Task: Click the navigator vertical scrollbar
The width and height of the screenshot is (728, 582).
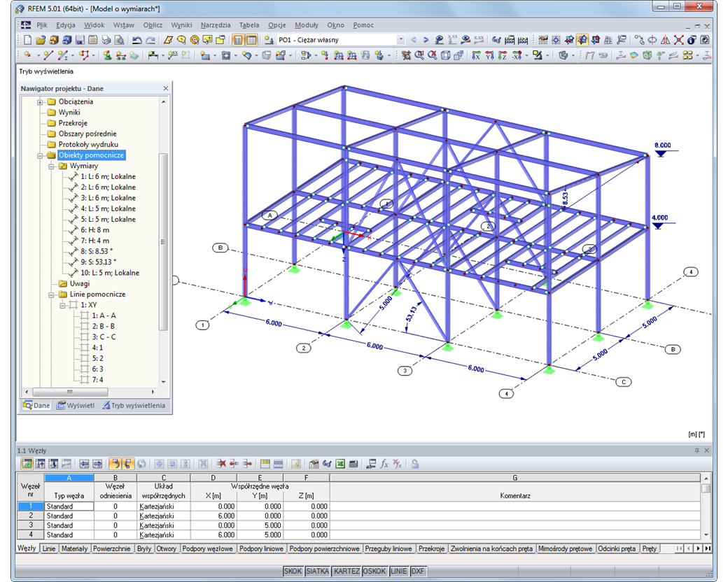Action: click(x=163, y=241)
